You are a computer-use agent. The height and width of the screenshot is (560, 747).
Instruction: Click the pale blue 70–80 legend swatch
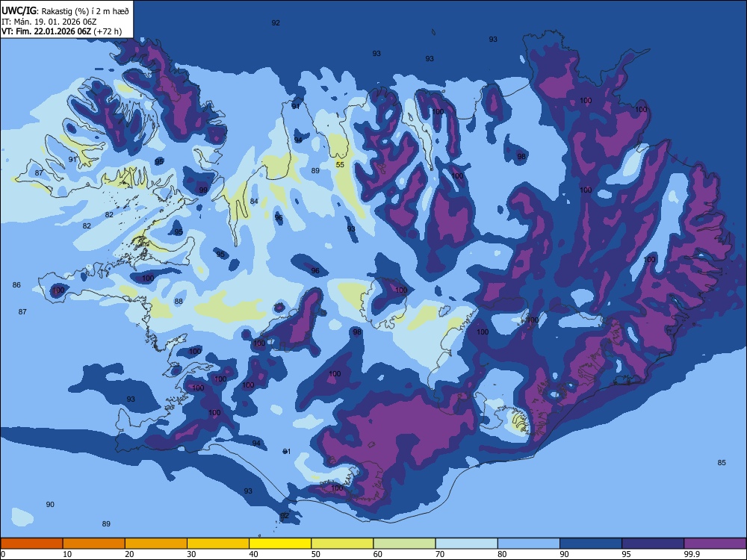coord(466,544)
